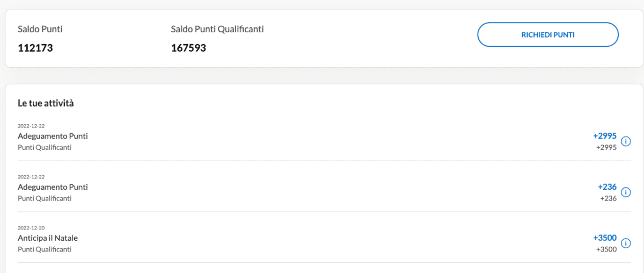
Task: Open the Anticipa il Natale activity
Action: point(48,238)
